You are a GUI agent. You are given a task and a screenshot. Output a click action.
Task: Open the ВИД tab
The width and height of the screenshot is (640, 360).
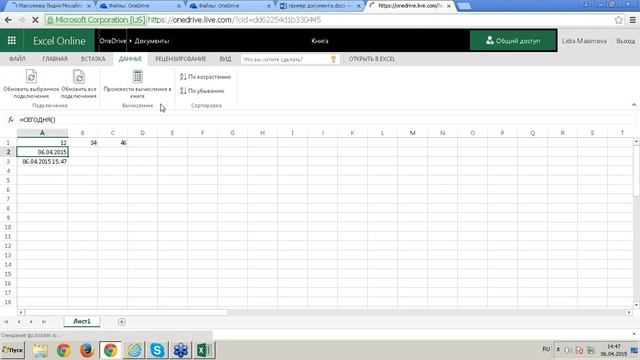(225, 59)
